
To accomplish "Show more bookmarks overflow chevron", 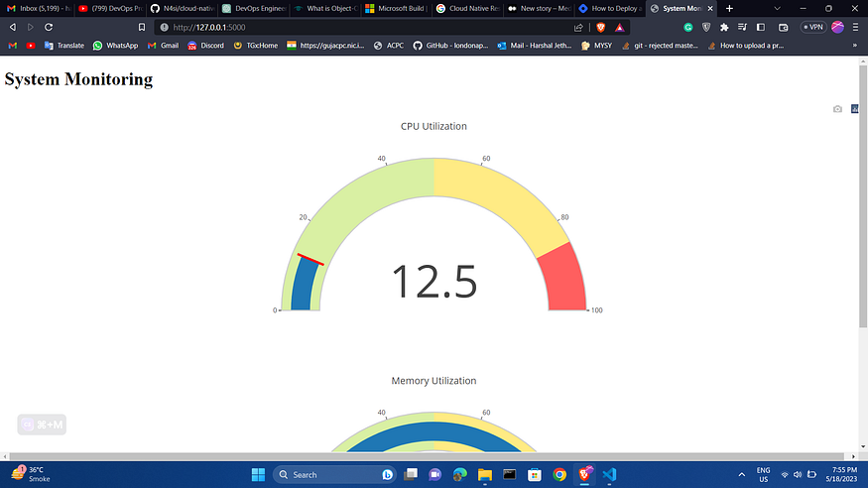I will pyautogui.click(x=855, y=46).
